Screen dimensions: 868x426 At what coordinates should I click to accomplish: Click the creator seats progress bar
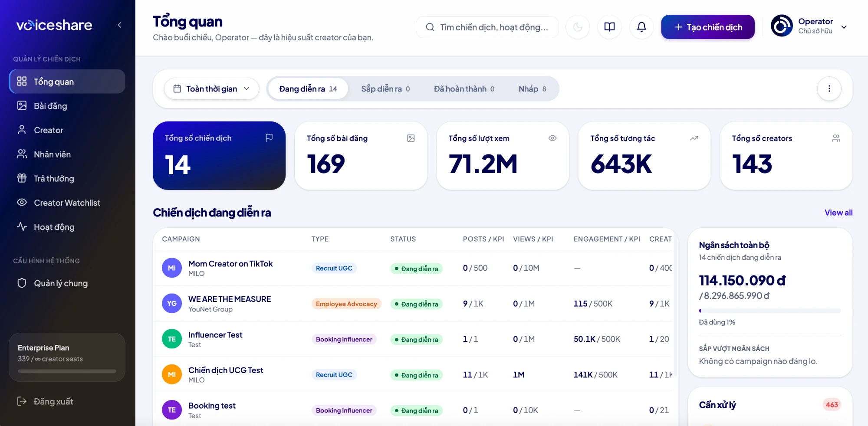point(67,371)
